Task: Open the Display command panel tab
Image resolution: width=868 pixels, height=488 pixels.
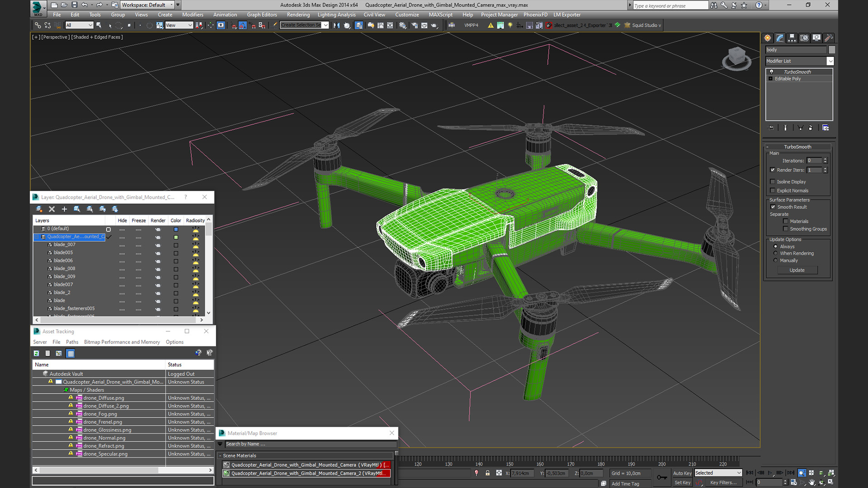Action: (x=816, y=38)
